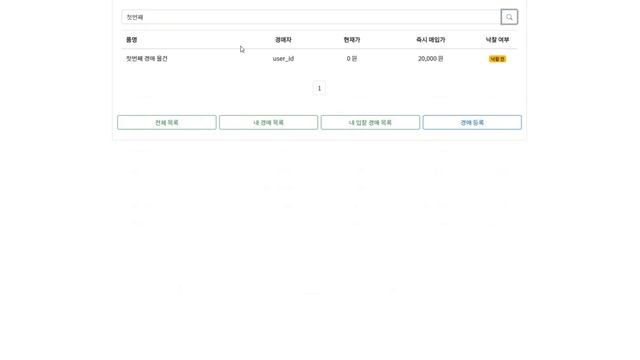Click the yellow 낙찰 status badge
Viewport: 640px width, 360px height.
[x=497, y=59]
